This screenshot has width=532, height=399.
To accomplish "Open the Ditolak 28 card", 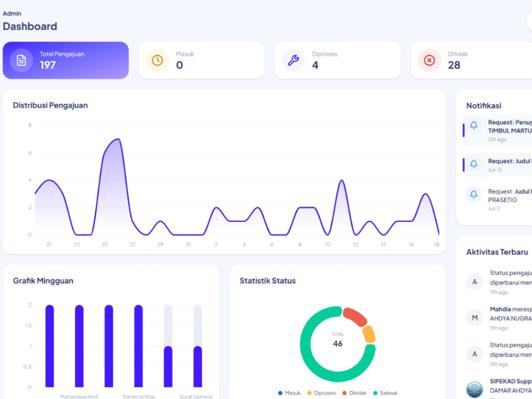I will click(x=471, y=61).
